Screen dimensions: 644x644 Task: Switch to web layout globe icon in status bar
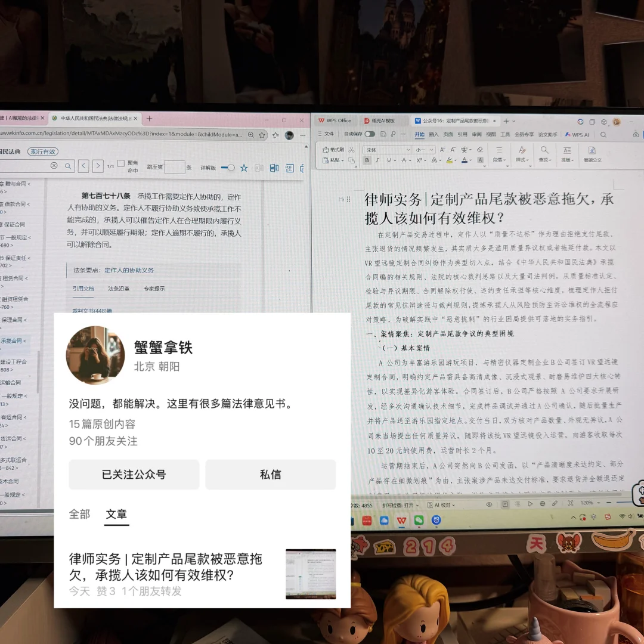click(x=542, y=503)
